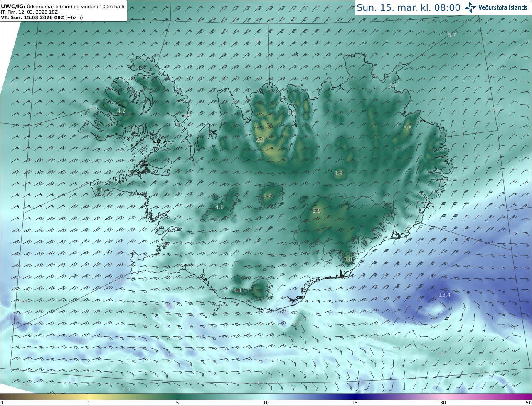Click the 6.7 value in the upper right
The image size is (532, 406).
452,35
